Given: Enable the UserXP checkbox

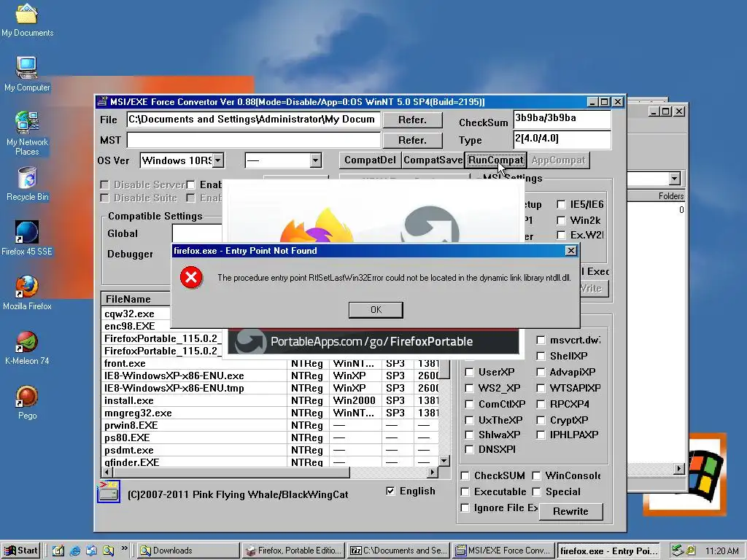Looking at the screenshot, I should click(x=469, y=372).
